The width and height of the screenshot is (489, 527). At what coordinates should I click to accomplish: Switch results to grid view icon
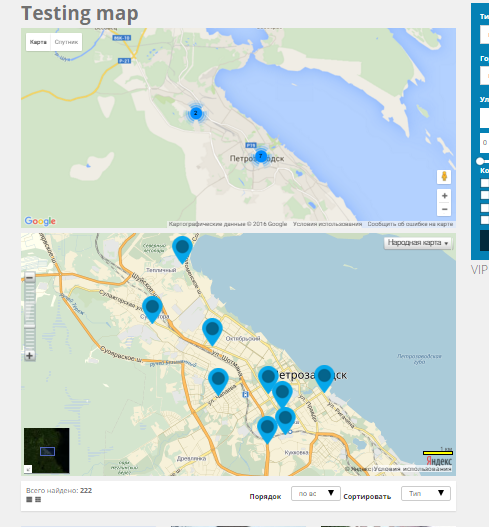coord(29,500)
